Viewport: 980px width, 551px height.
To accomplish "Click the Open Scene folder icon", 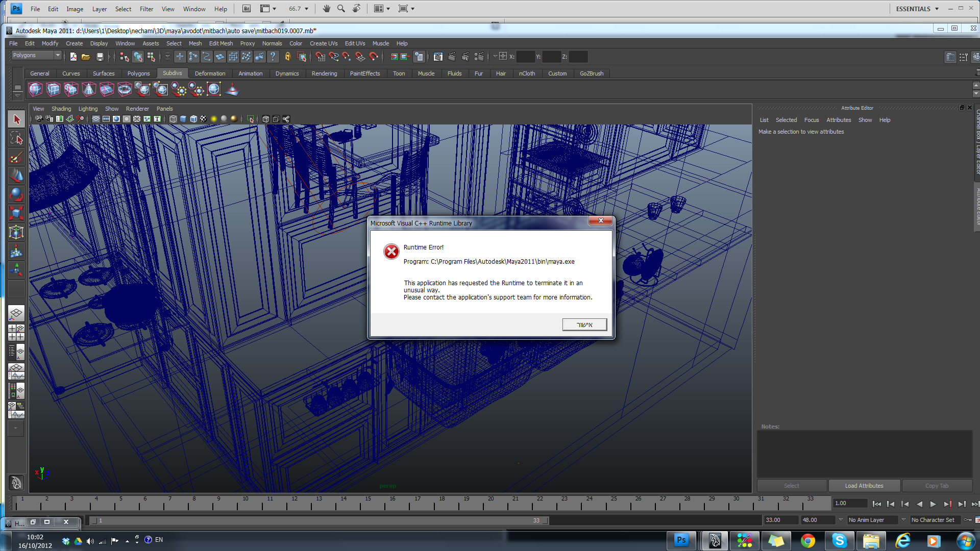I will 86,57.
